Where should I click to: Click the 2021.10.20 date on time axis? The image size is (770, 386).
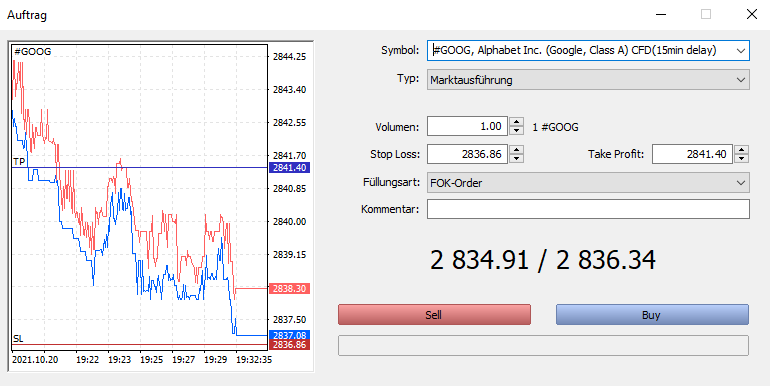pyautogui.click(x=35, y=359)
